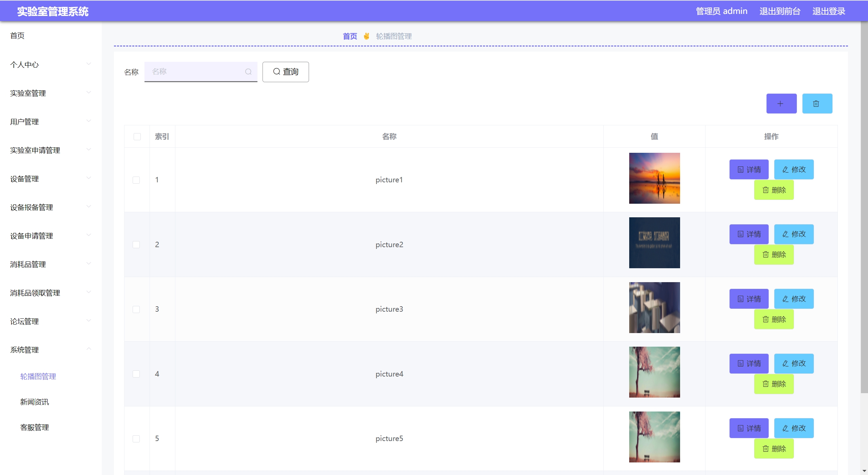Open 新闻资讯 in sidebar
The width and height of the screenshot is (868, 475).
pos(35,402)
